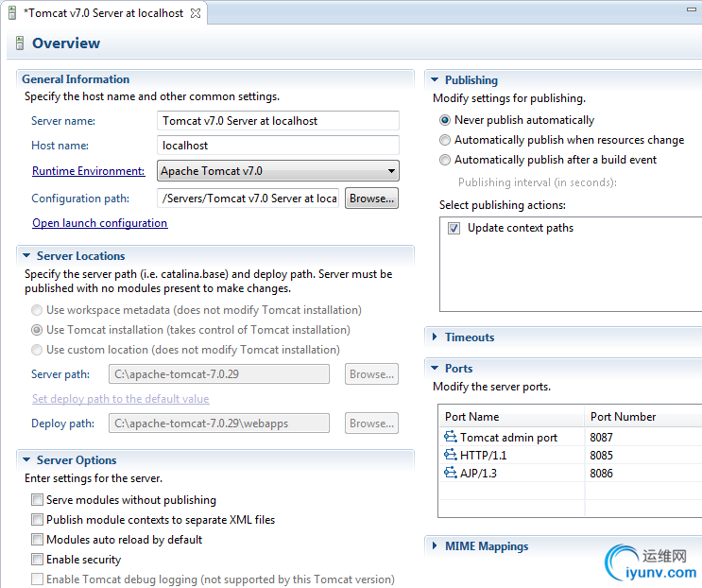Screen dimensions: 702x588
Task: Click the server icon beside the Overview heading
Action: (x=20, y=43)
